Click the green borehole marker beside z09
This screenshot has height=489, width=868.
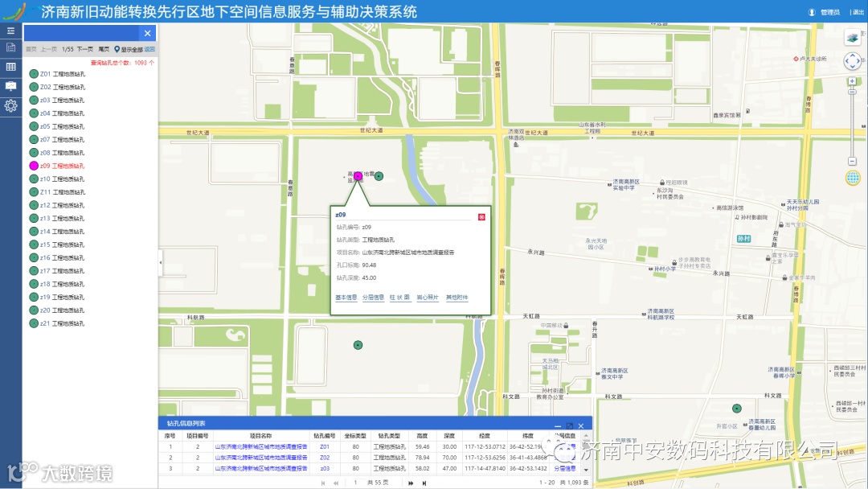point(379,176)
